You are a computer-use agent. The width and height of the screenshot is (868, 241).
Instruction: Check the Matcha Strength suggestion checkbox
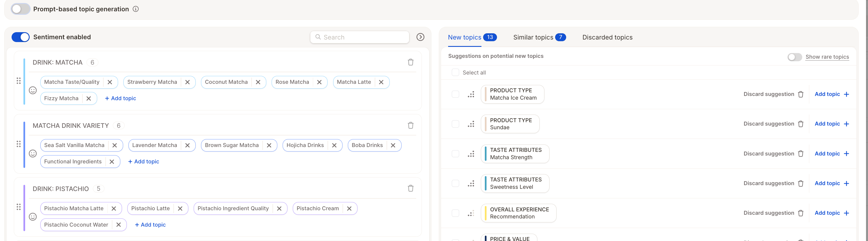point(455,154)
